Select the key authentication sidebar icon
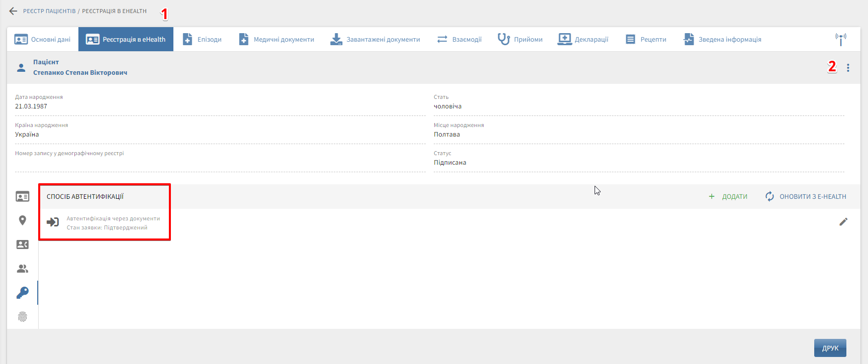The width and height of the screenshot is (868, 364). point(23,293)
